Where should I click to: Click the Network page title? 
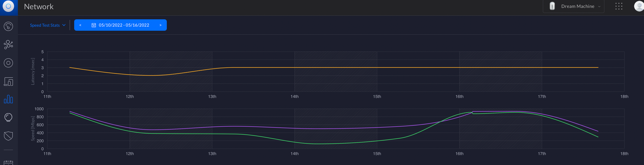[39, 7]
